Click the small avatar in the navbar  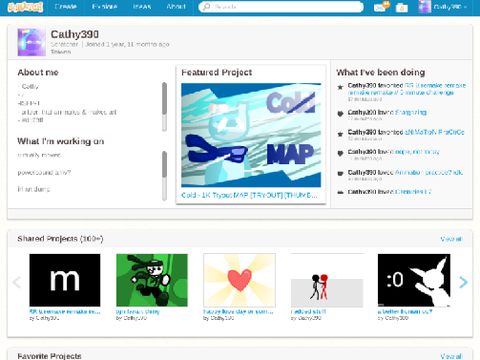[425, 7]
